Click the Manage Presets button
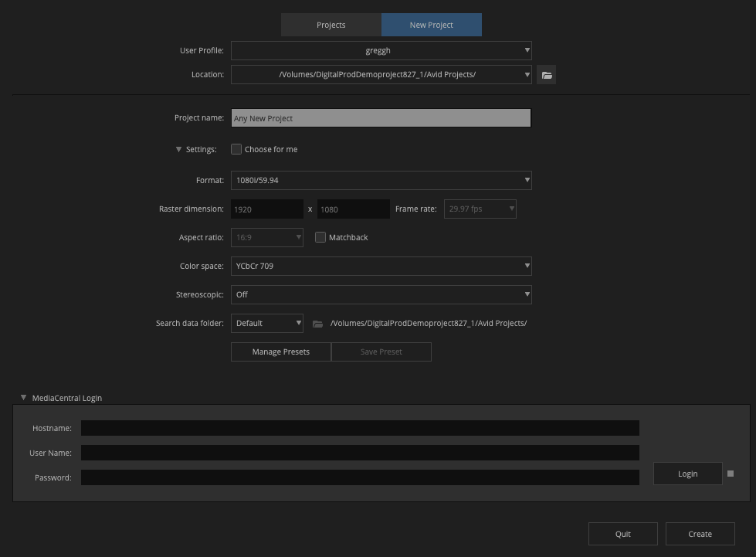The image size is (756, 557). click(x=280, y=352)
